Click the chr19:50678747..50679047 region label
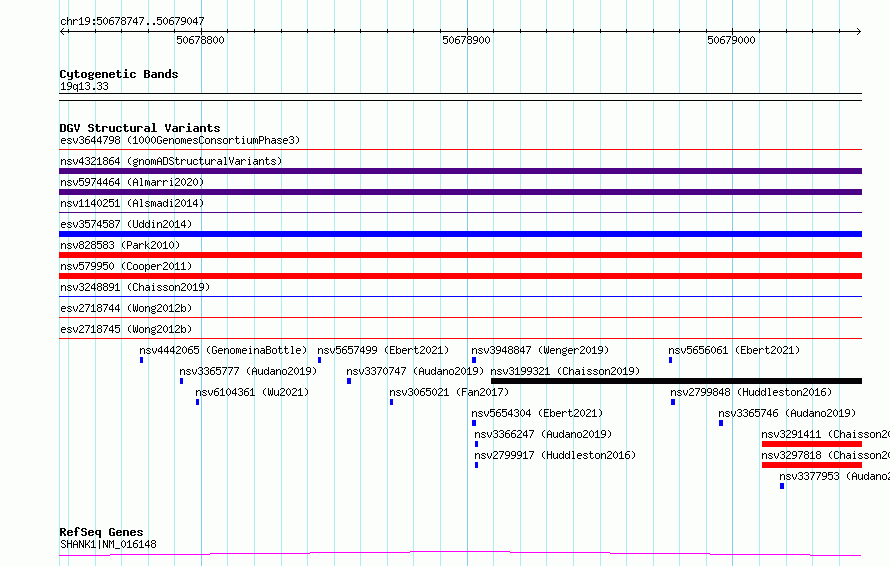The width and height of the screenshot is (890, 566). 132,21
